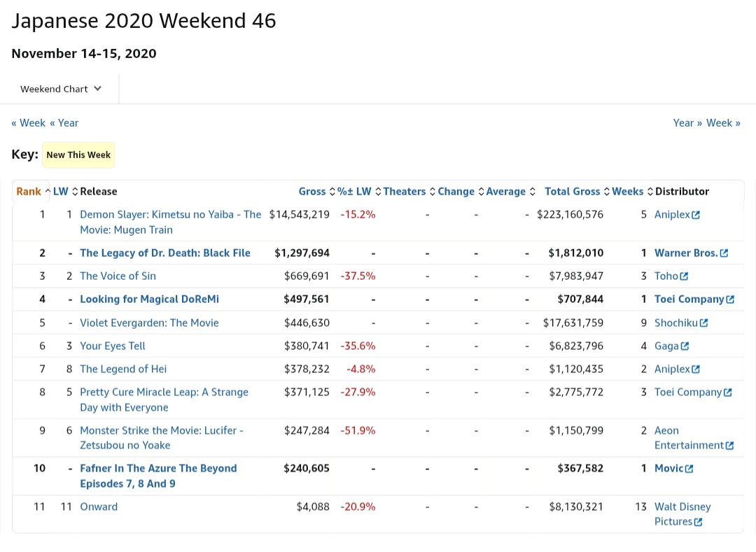Sort by Weeks column header

tap(627, 192)
